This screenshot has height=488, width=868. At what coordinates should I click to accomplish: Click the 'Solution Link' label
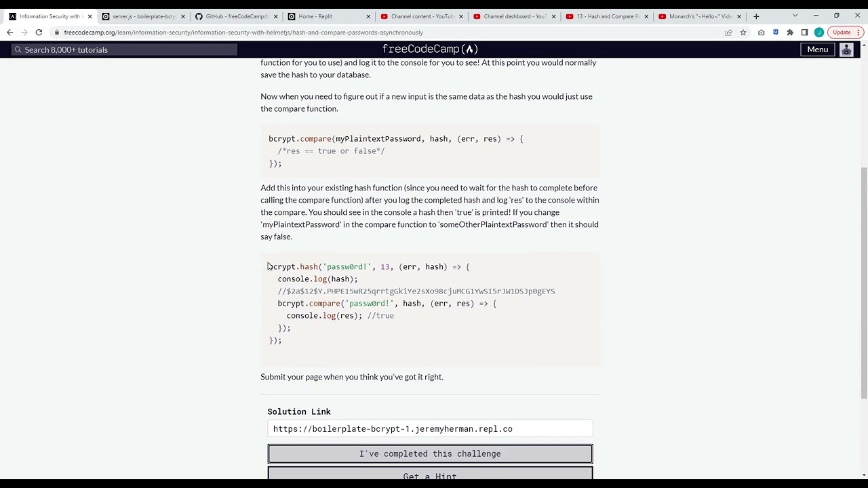pyautogui.click(x=299, y=411)
